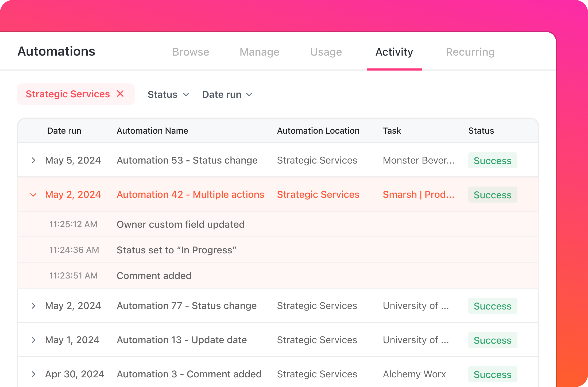
Task: Remove the Strategic Services filter chip
Action: pyautogui.click(x=121, y=94)
